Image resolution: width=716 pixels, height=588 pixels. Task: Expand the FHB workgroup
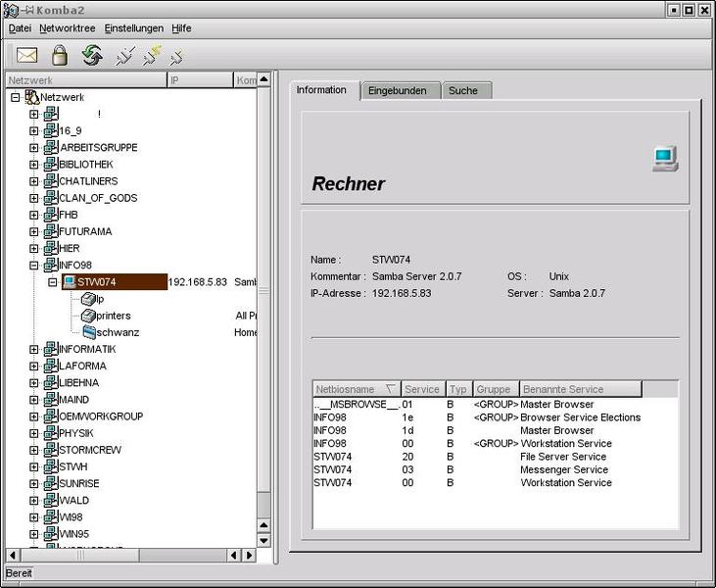click(x=33, y=215)
